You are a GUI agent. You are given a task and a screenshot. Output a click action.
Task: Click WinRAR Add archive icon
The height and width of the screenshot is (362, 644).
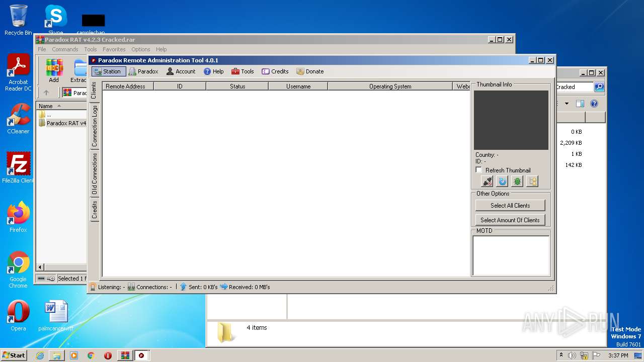pos(54,70)
